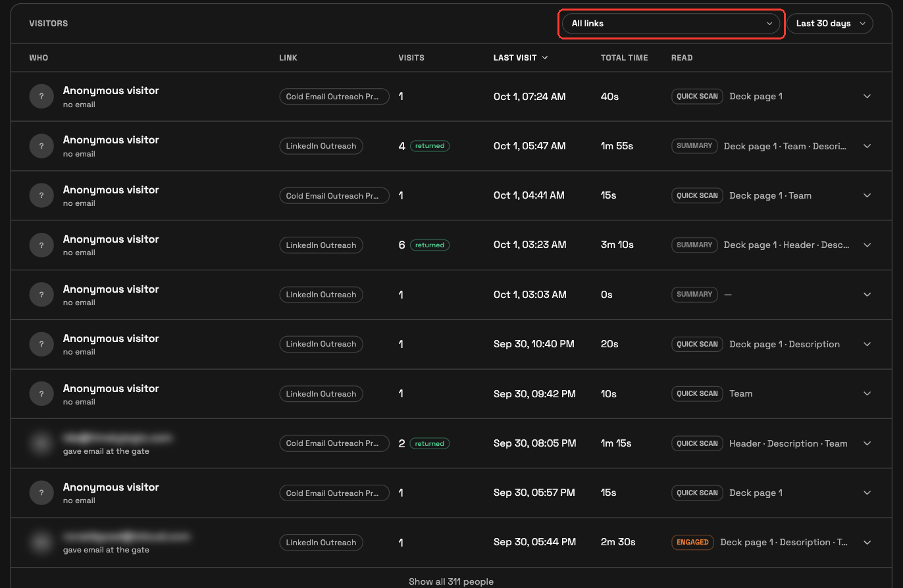Image resolution: width=903 pixels, height=588 pixels.
Task: Sort visitors by the Last Visit column
Action: point(521,58)
